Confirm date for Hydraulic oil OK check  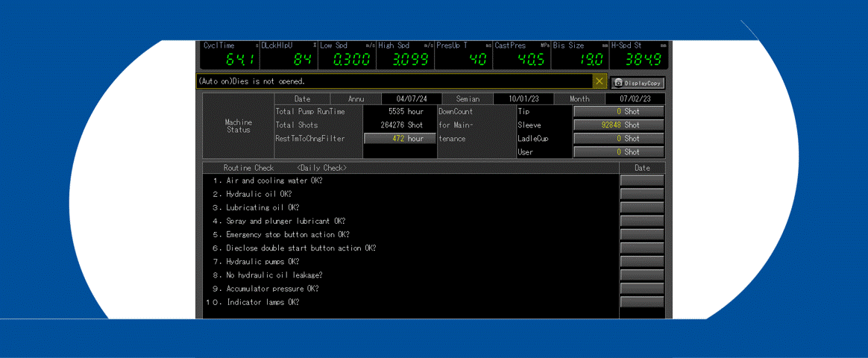point(641,194)
